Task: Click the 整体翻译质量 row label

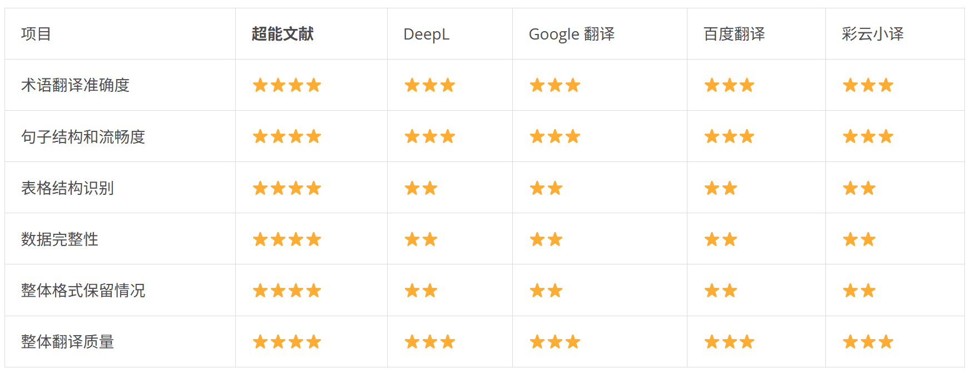Action: (x=67, y=342)
